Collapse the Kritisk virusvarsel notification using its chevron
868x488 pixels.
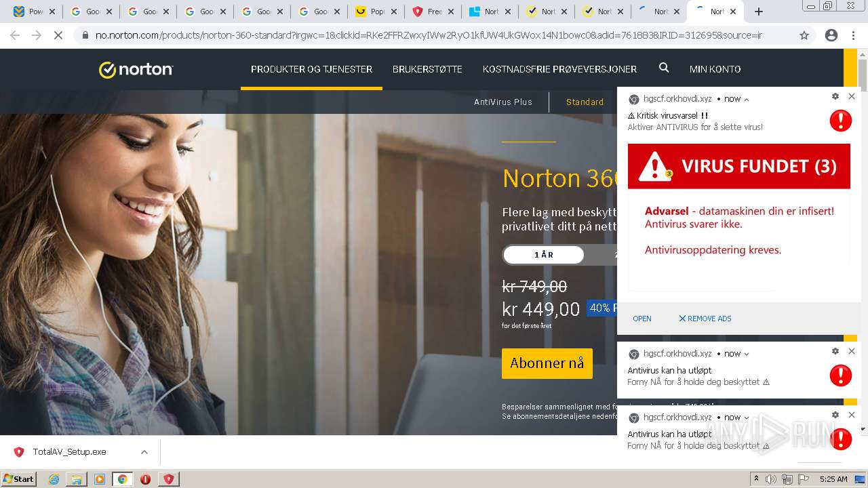(747, 100)
